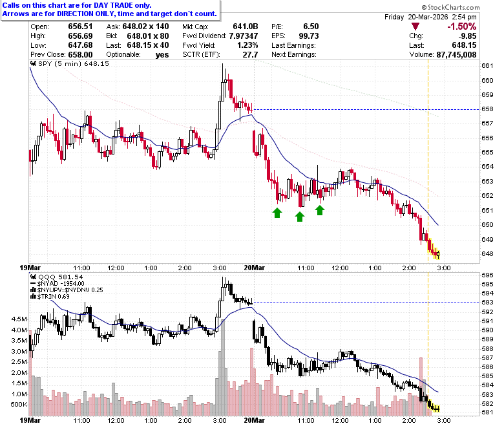The height and width of the screenshot is (426, 504).
Task: Click the EPS value 99.73
Action: click(x=309, y=36)
